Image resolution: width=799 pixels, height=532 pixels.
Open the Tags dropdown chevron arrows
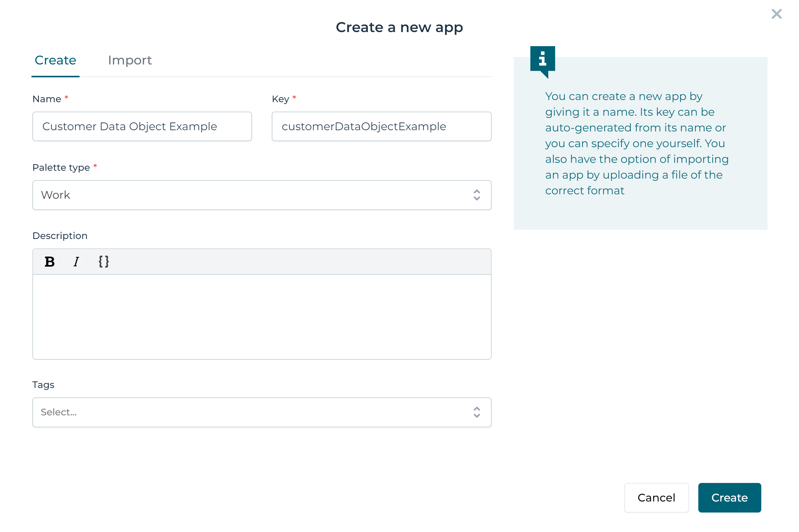[x=477, y=412]
